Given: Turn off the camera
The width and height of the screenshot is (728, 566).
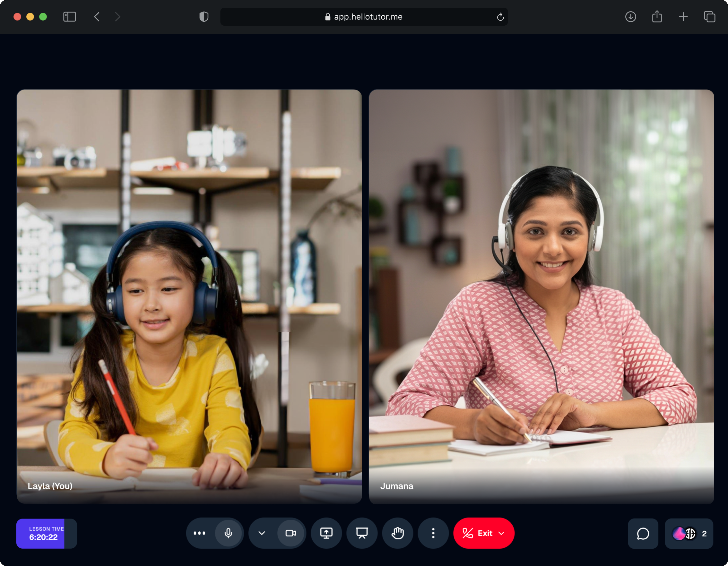Looking at the screenshot, I should pyautogui.click(x=291, y=533).
